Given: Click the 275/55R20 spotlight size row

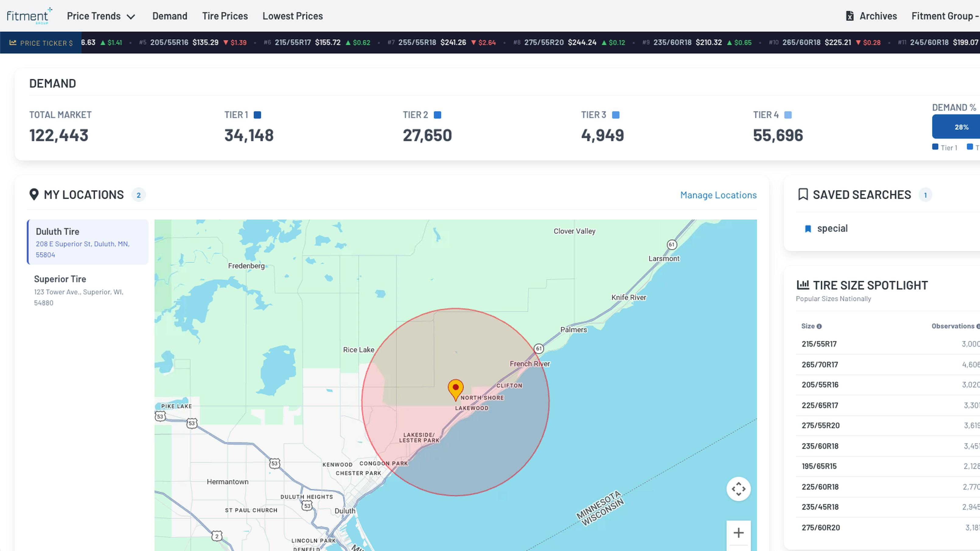Looking at the screenshot, I should click(888, 425).
